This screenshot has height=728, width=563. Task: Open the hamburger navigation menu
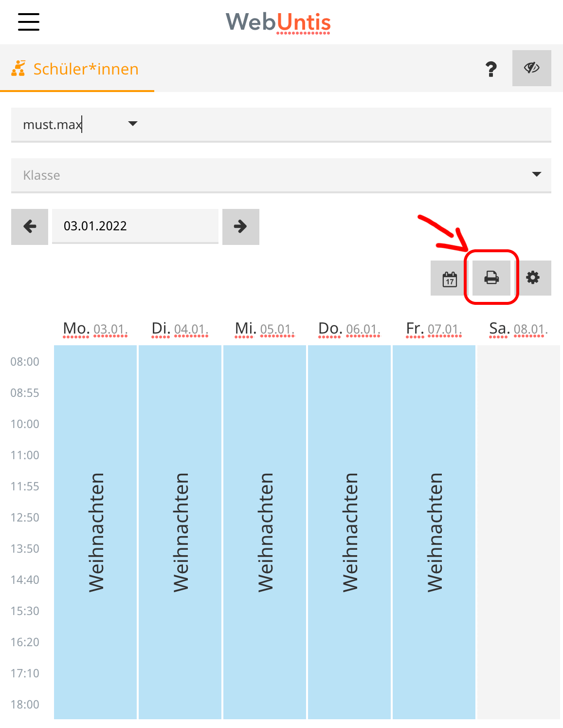click(x=29, y=22)
